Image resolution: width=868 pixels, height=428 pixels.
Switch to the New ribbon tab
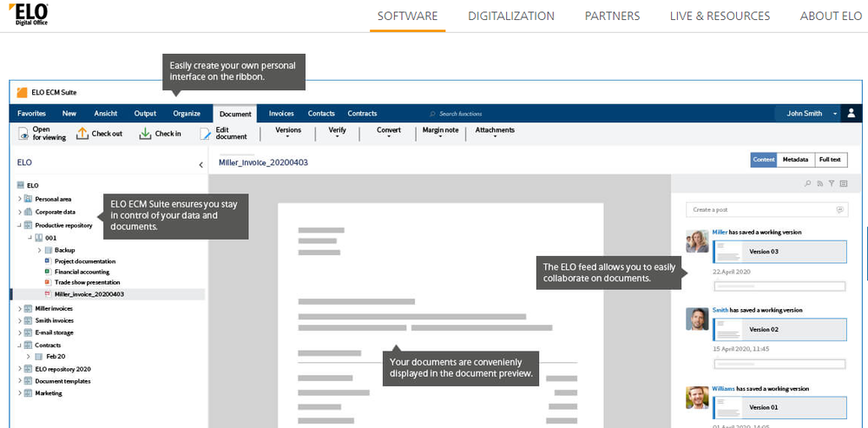[69, 114]
